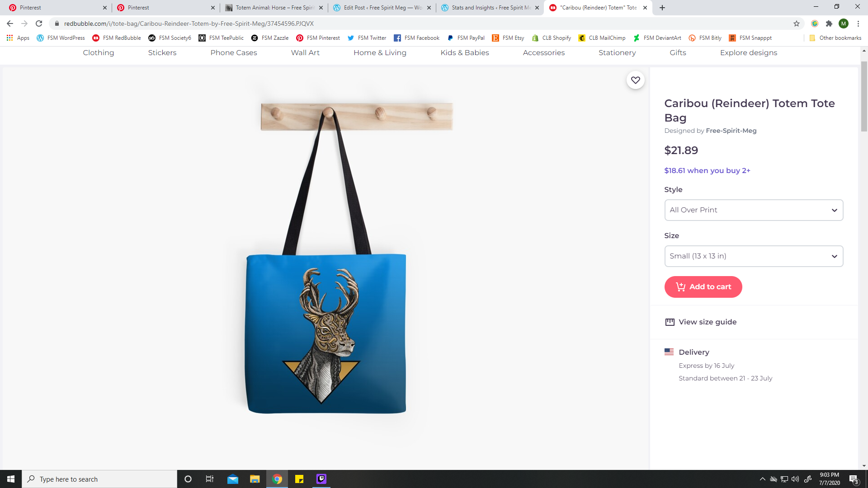
Task: Open the Other bookmarks folder
Action: (x=835, y=38)
